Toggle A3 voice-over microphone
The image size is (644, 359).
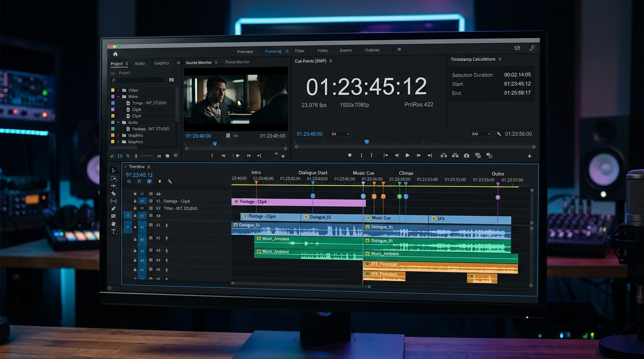pos(167,251)
